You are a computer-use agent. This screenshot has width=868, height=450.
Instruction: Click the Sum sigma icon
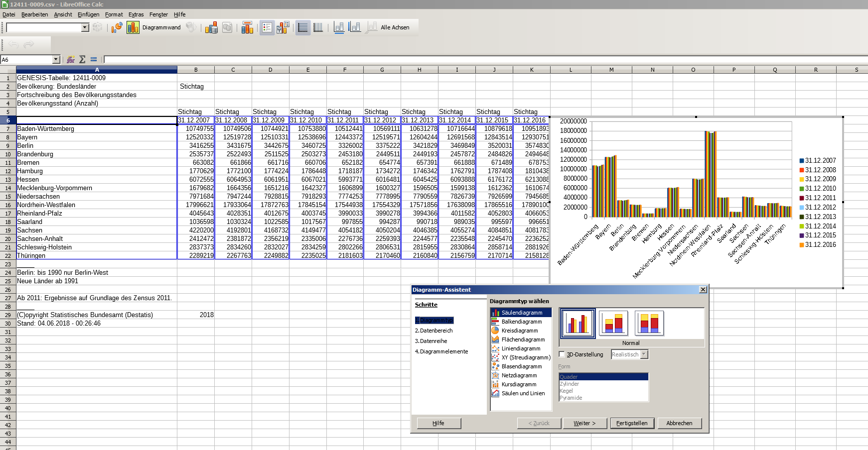pyautogui.click(x=82, y=60)
